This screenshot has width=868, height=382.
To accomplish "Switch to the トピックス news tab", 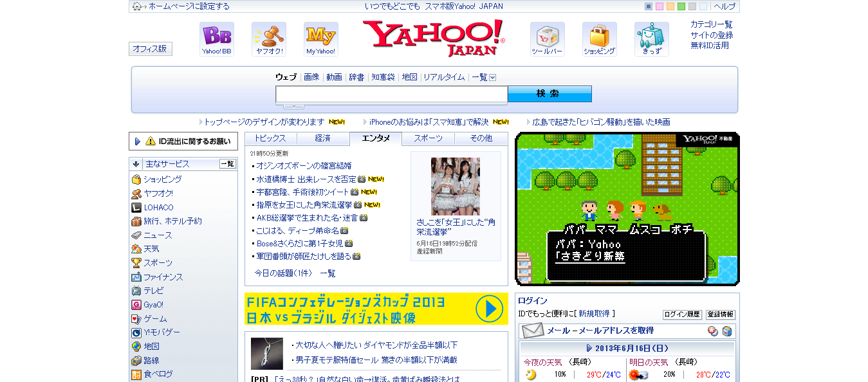I will point(270,138).
